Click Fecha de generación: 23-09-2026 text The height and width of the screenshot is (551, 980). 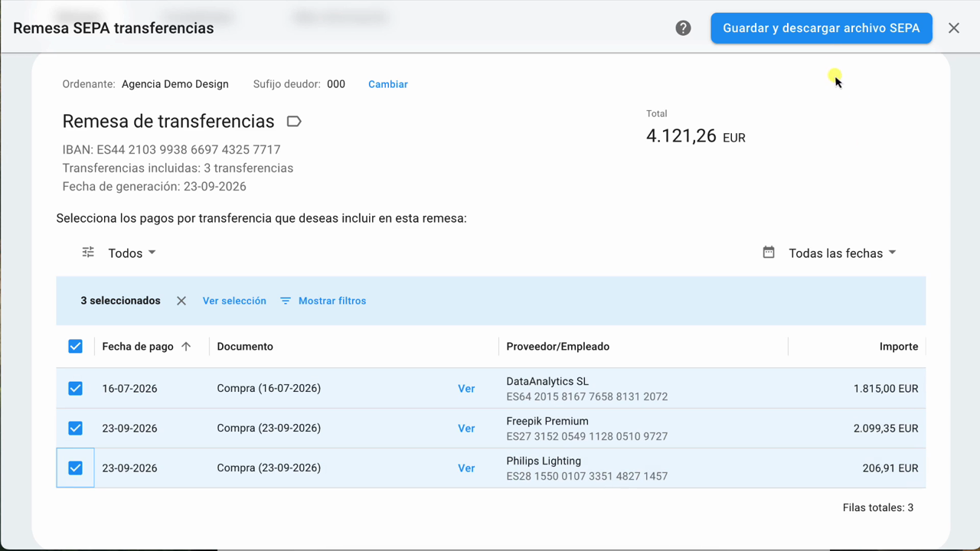tap(155, 187)
